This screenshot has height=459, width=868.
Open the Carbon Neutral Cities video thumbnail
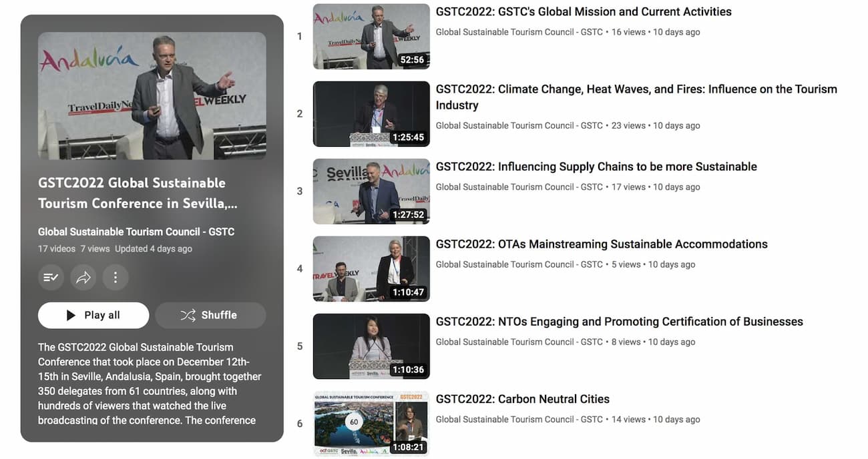371,424
